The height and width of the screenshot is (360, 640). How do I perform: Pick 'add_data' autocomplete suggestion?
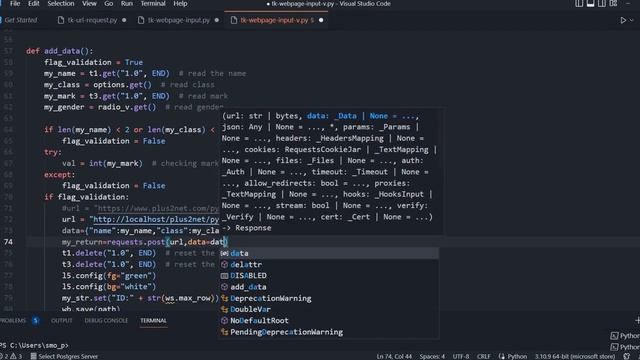click(x=329, y=287)
